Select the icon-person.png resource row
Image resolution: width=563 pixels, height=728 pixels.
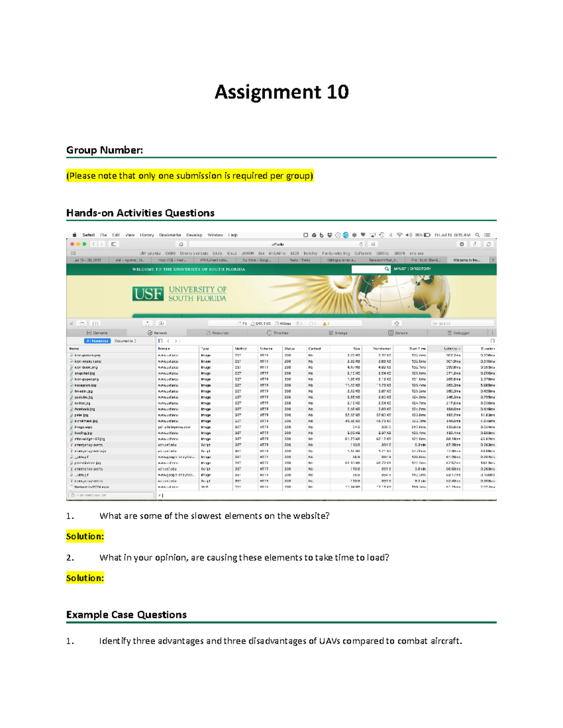[x=281, y=355]
